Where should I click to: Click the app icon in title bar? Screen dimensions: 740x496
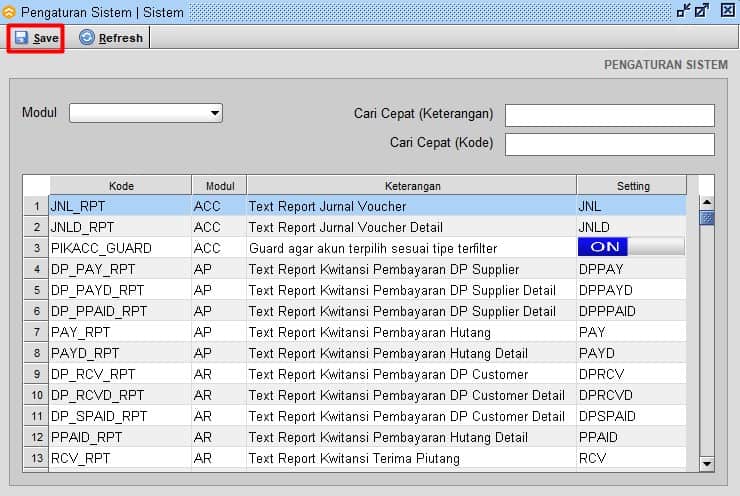[10, 10]
